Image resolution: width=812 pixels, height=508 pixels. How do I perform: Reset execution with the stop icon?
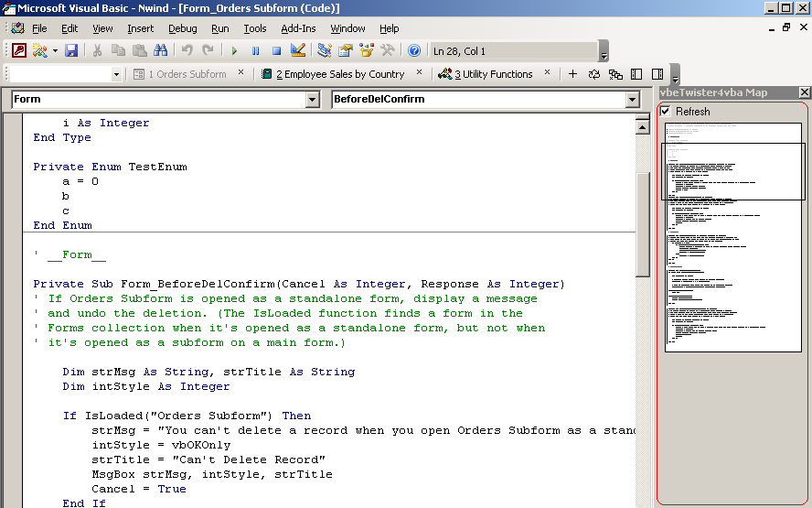(x=276, y=51)
